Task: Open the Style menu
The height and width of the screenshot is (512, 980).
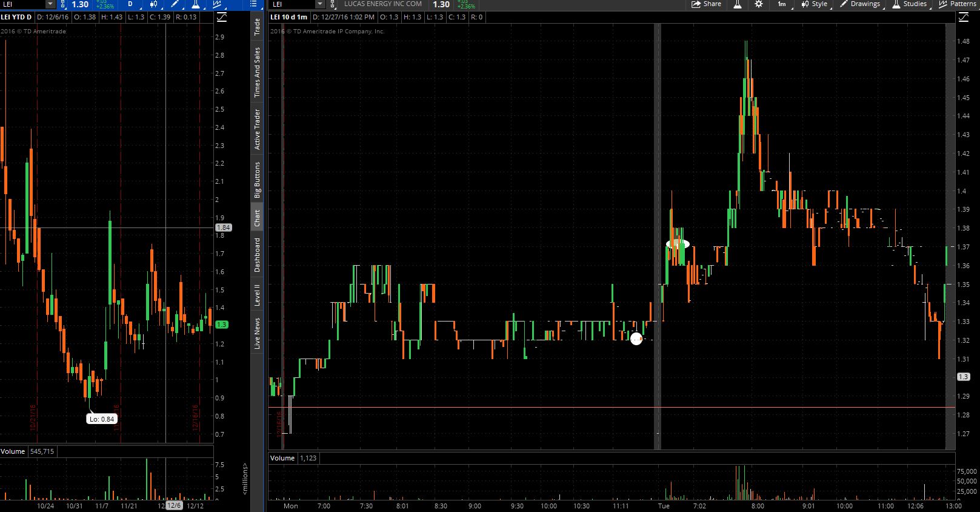Action: (x=815, y=4)
